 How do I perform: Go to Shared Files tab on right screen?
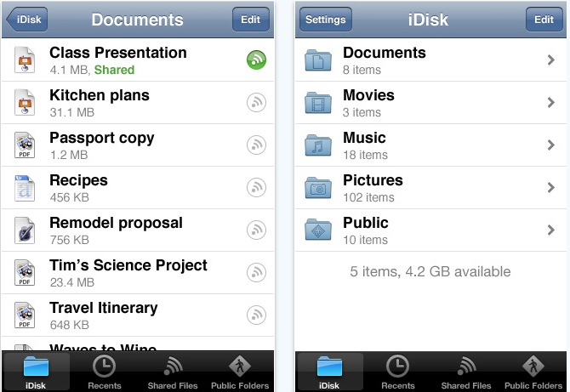(x=466, y=372)
